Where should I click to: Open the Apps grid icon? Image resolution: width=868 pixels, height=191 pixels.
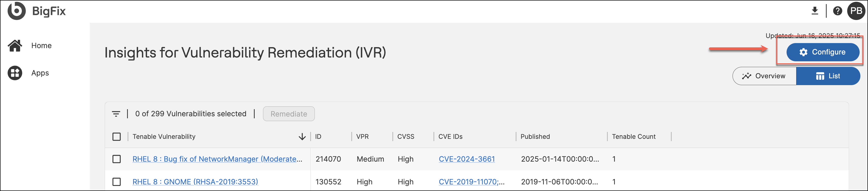tap(15, 73)
